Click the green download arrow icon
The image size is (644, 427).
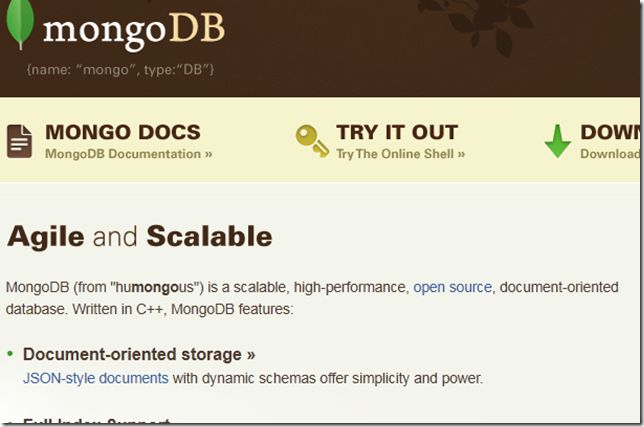(557, 141)
